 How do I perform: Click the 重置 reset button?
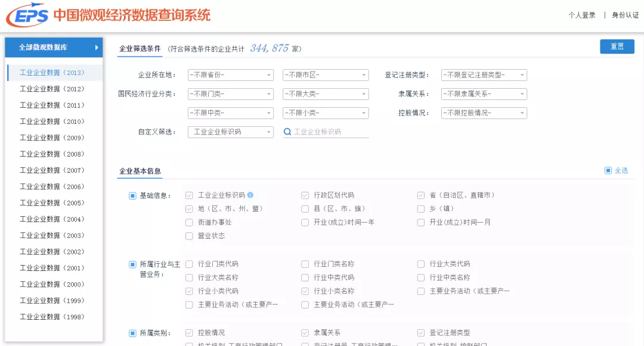pyautogui.click(x=617, y=46)
